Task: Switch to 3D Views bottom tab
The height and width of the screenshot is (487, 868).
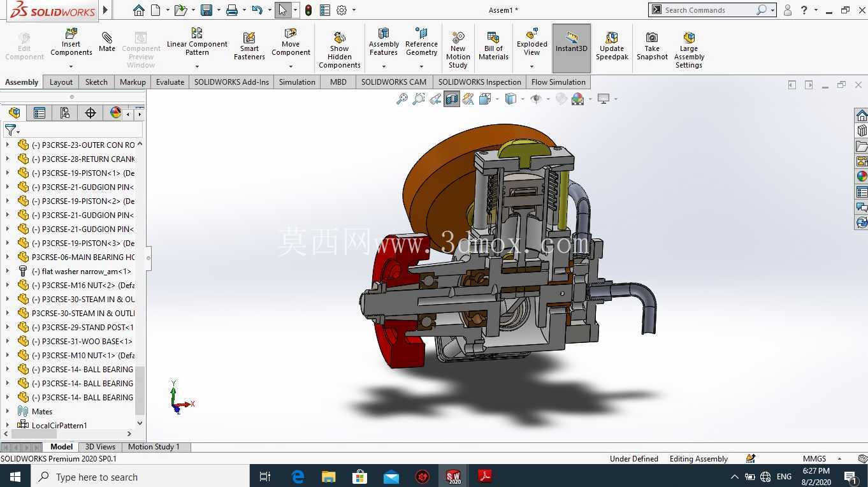Action: (100, 447)
